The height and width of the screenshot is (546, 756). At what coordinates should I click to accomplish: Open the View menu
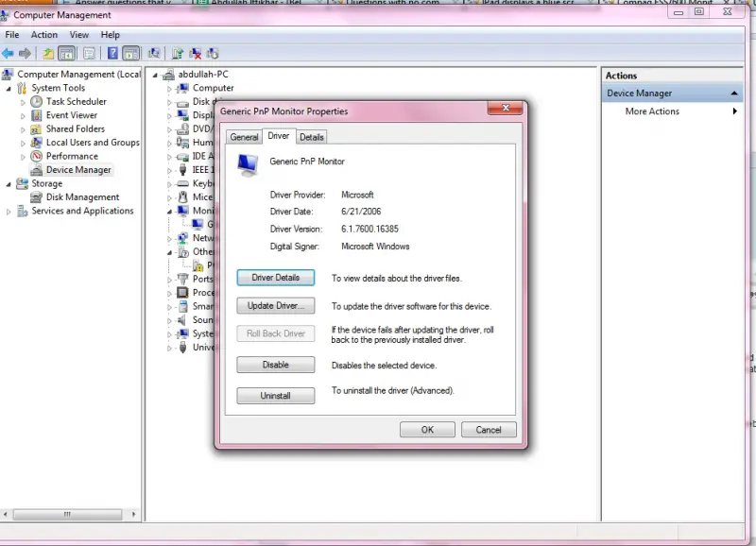click(79, 35)
